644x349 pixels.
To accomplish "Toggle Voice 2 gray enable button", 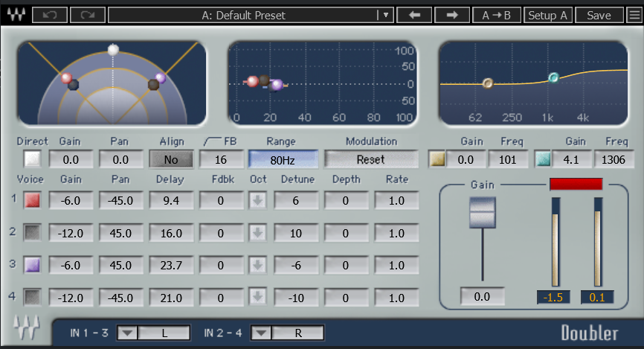I will [32, 233].
